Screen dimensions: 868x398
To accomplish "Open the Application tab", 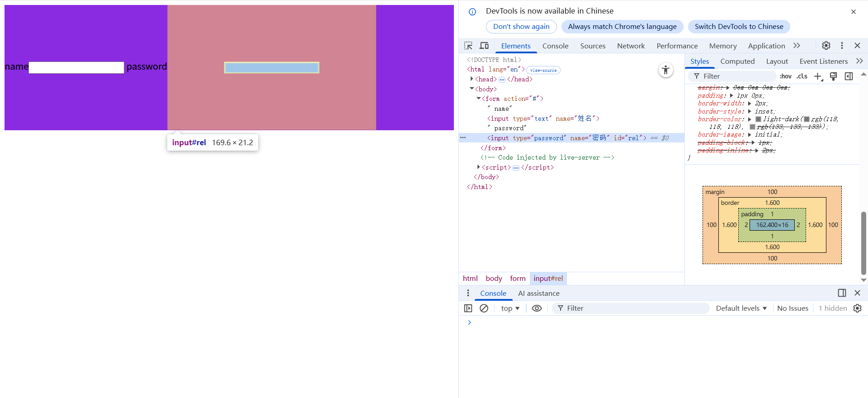I will [x=766, y=46].
